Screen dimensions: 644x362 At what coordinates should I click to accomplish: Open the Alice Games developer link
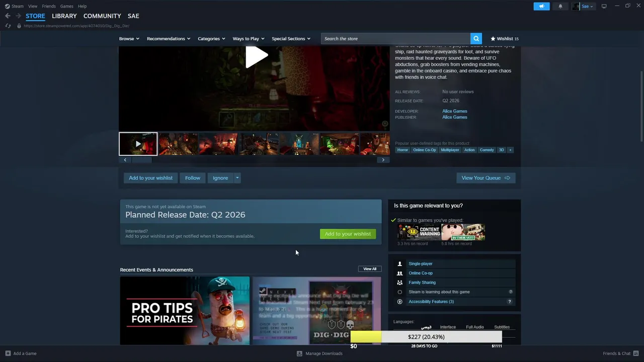[455, 111]
